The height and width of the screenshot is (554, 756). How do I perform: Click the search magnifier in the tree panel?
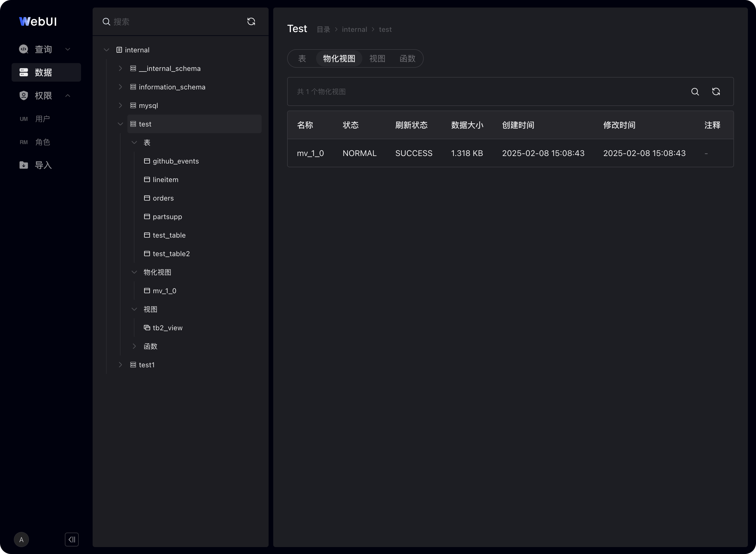click(106, 22)
